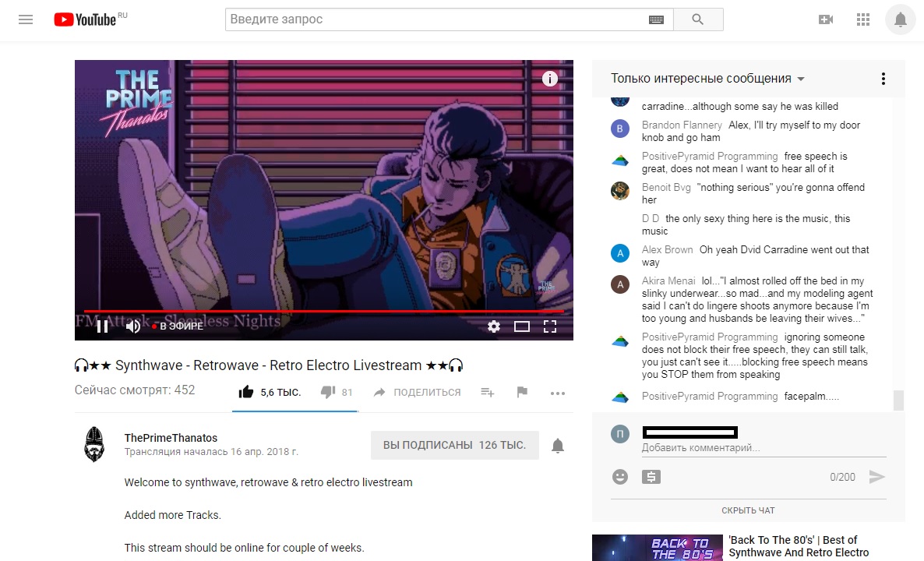Click Benoit Bvg's name in chat
The height and width of the screenshot is (561, 924).
click(x=666, y=188)
